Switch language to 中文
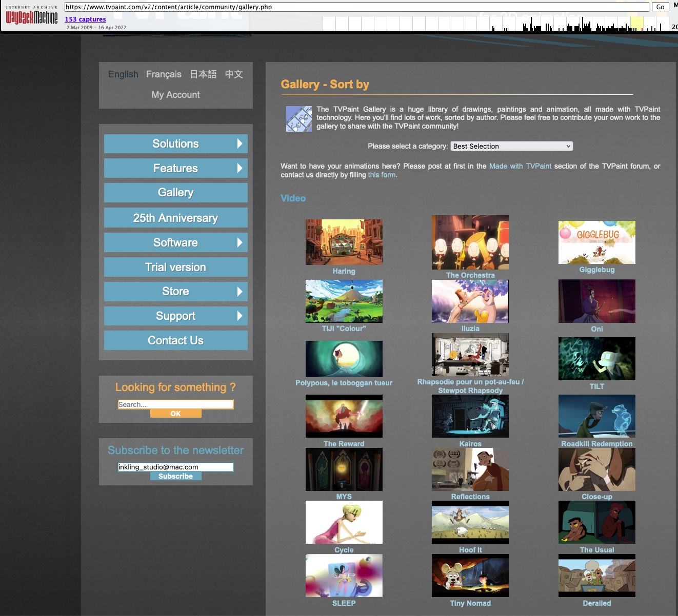Image resolution: width=678 pixels, height=616 pixels. (x=234, y=74)
